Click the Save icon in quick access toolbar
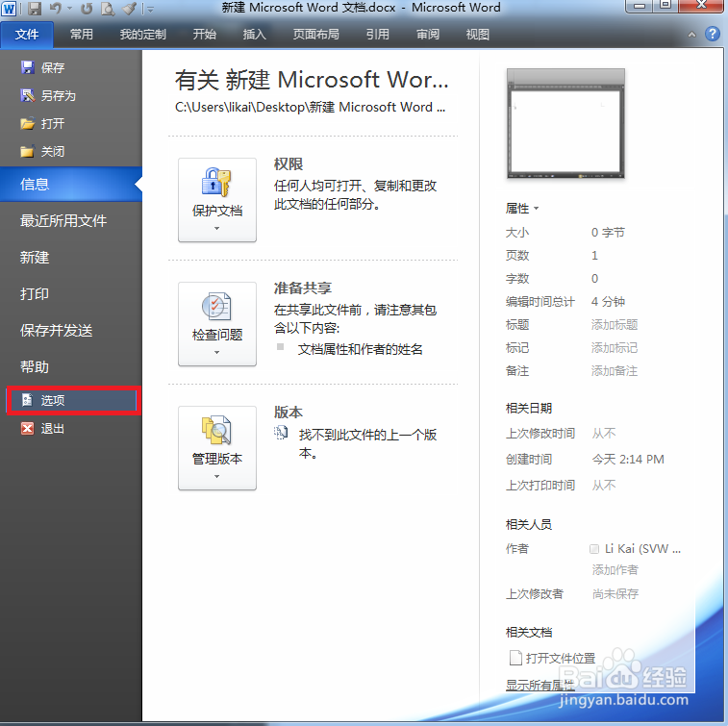The width and height of the screenshot is (728, 726). (35, 9)
